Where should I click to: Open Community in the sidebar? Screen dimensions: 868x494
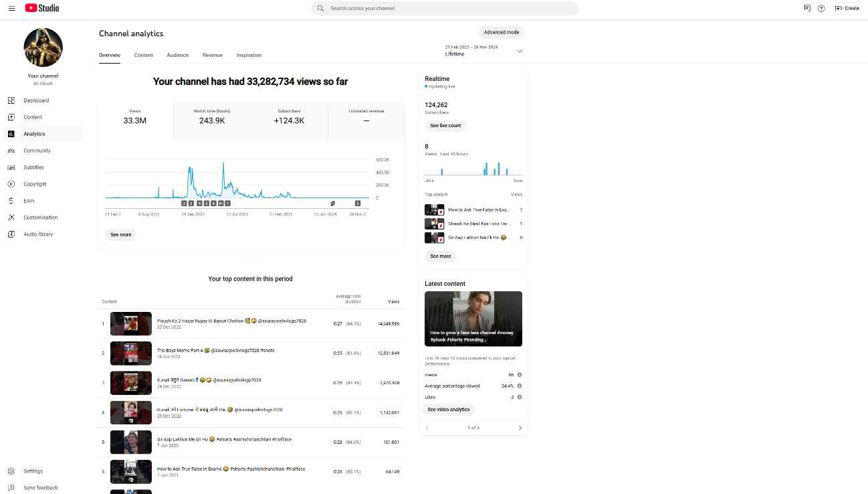43,151
